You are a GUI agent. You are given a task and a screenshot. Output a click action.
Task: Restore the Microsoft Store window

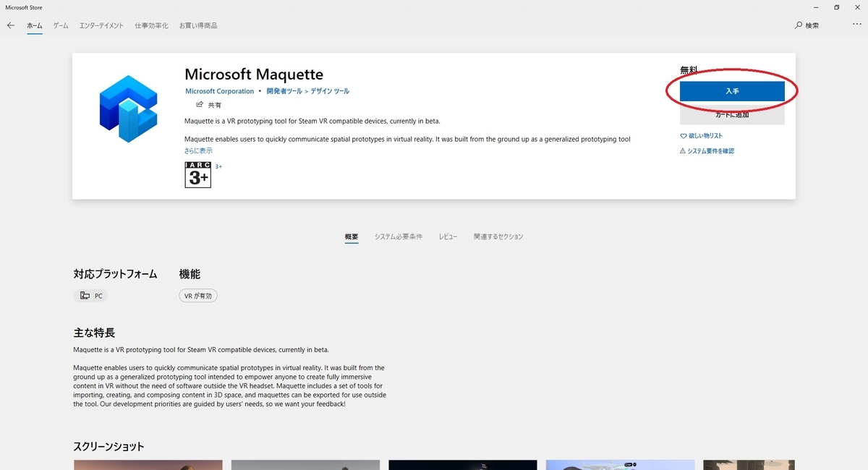(x=836, y=7)
